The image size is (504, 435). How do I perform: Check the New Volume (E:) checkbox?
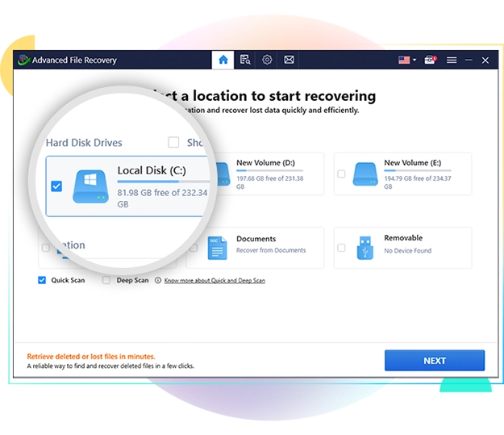click(341, 174)
